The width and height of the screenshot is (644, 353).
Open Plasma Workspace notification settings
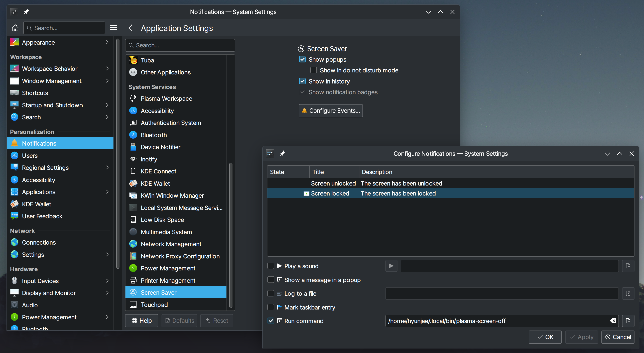(176, 98)
